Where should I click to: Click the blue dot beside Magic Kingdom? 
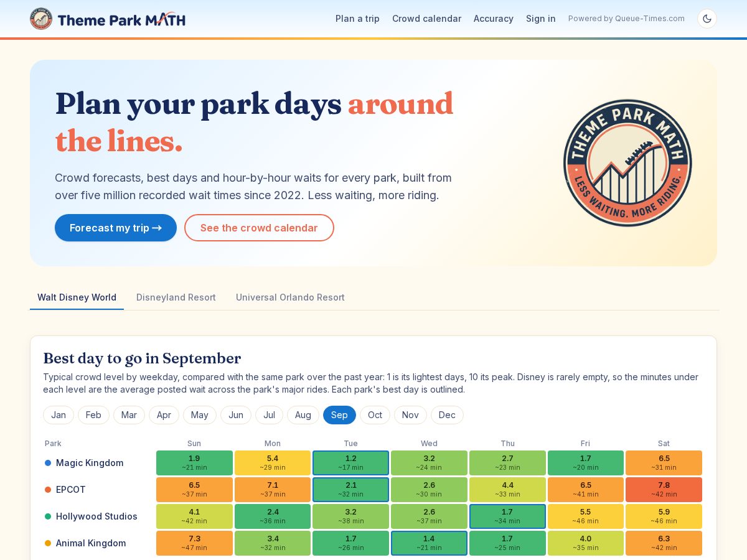coord(48,463)
